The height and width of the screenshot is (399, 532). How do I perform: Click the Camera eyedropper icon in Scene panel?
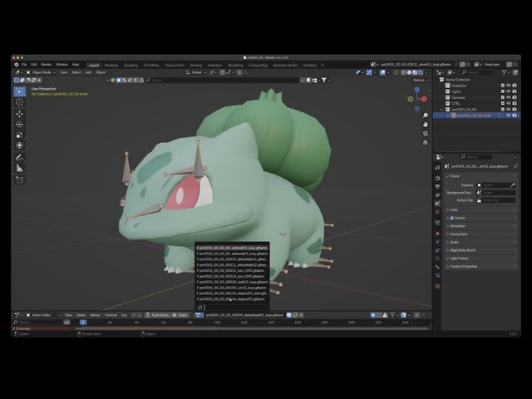point(512,185)
